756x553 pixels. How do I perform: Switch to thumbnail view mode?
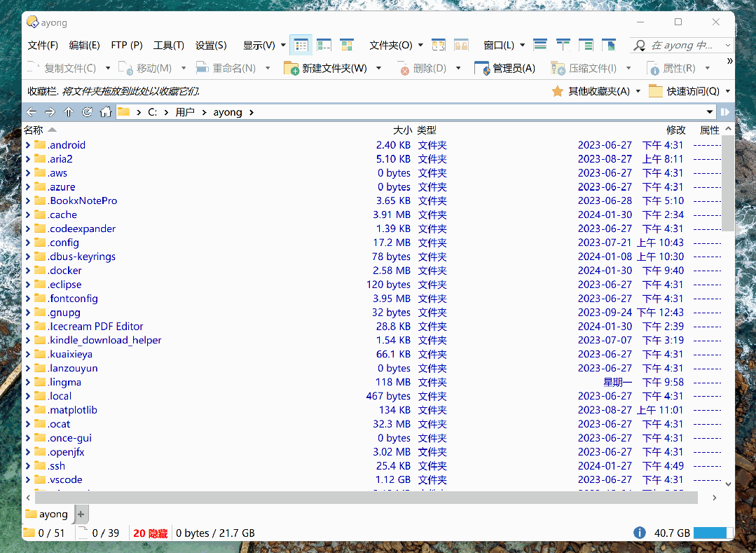tap(347, 44)
